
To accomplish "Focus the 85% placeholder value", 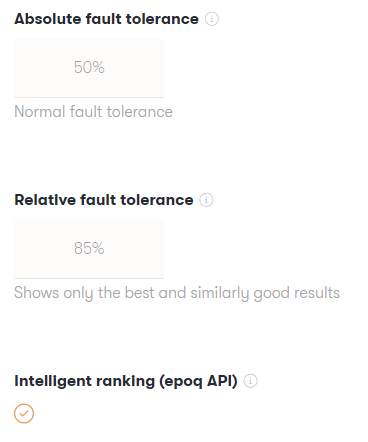I will (89, 248).
